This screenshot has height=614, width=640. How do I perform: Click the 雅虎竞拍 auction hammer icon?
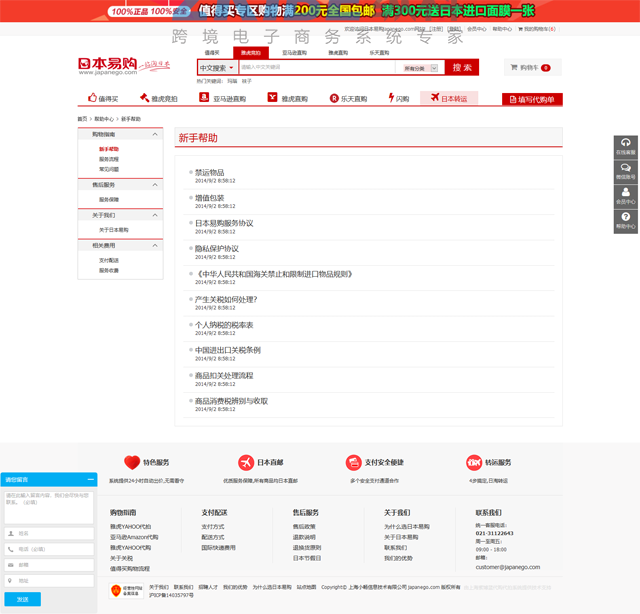click(144, 98)
